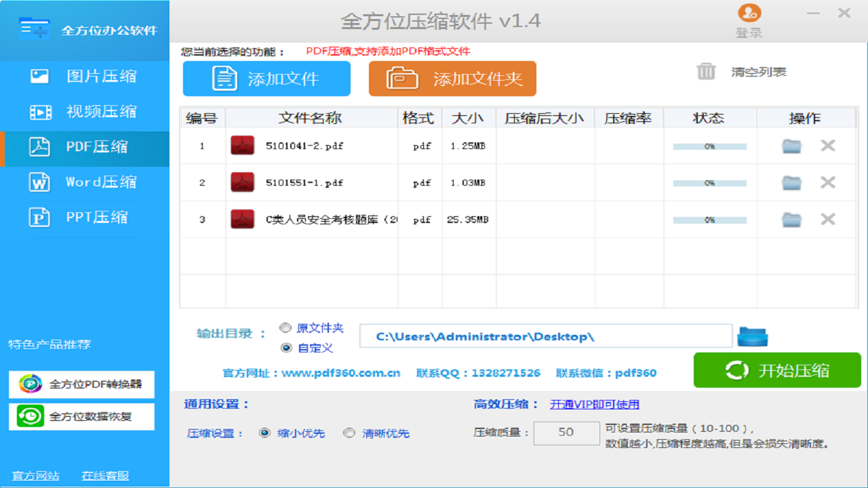Open output folder for 5101041-2.pdf

click(791, 146)
